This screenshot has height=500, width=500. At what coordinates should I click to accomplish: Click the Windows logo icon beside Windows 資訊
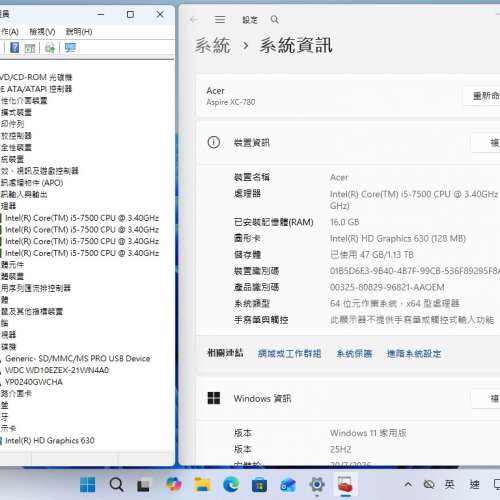point(214,398)
